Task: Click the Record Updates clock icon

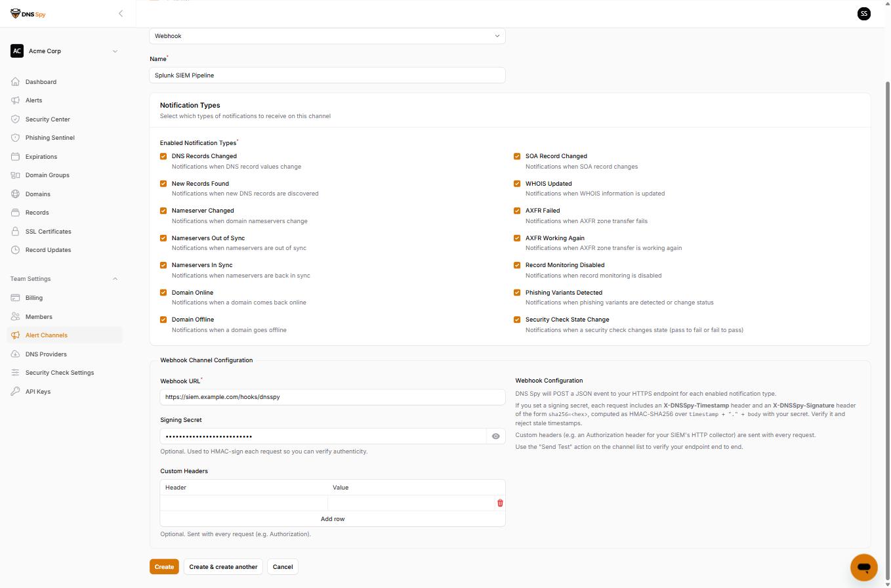Action: (15, 250)
